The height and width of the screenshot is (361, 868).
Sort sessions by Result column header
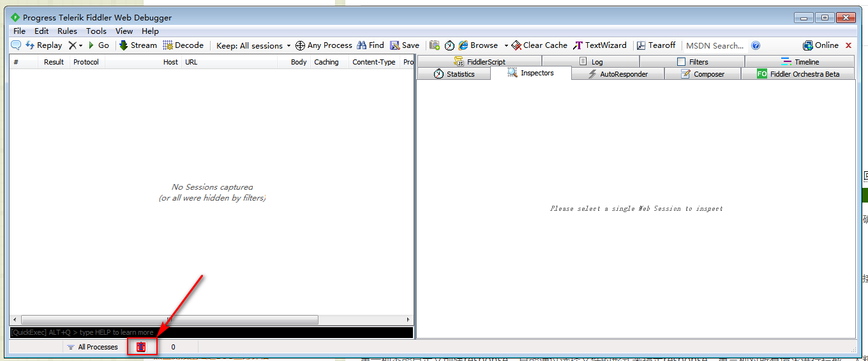tap(54, 62)
